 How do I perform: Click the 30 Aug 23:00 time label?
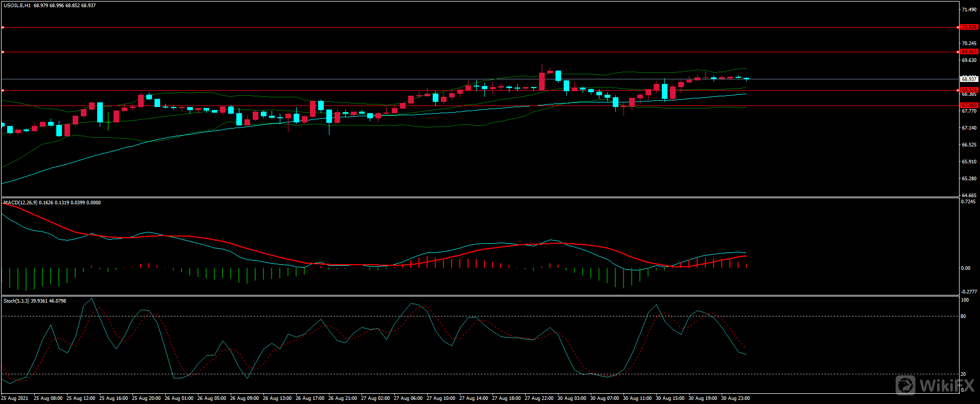click(x=735, y=398)
